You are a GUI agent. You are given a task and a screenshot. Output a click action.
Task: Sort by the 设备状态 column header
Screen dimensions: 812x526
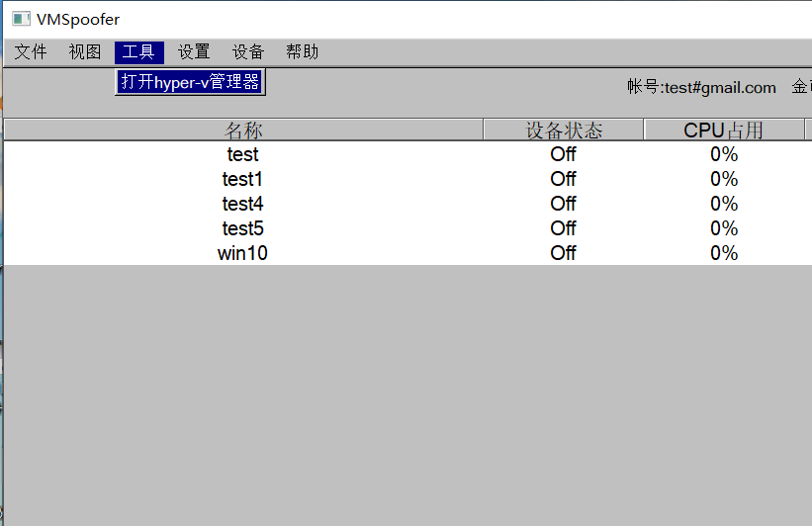pos(564,131)
